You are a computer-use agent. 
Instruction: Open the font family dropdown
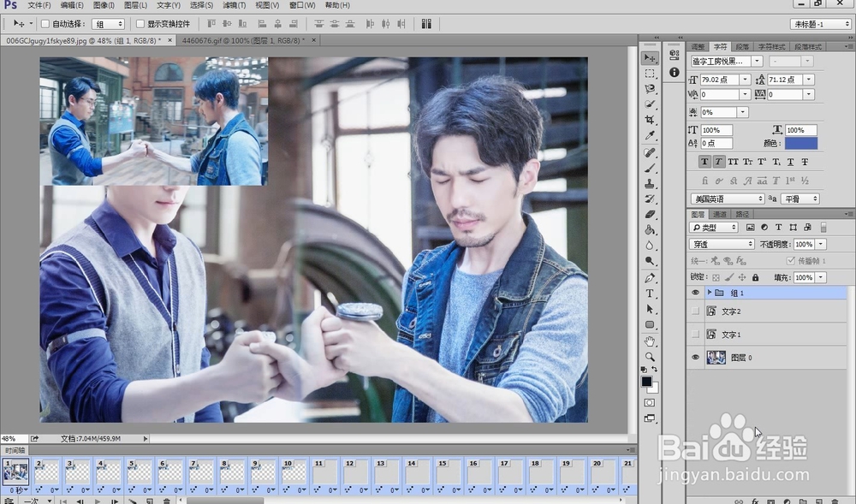757,61
